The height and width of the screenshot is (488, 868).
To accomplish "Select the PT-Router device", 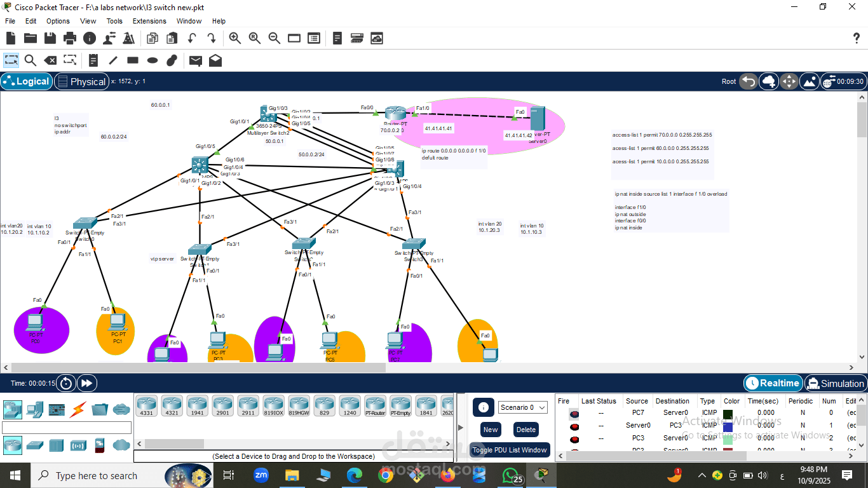I will click(375, 406).
